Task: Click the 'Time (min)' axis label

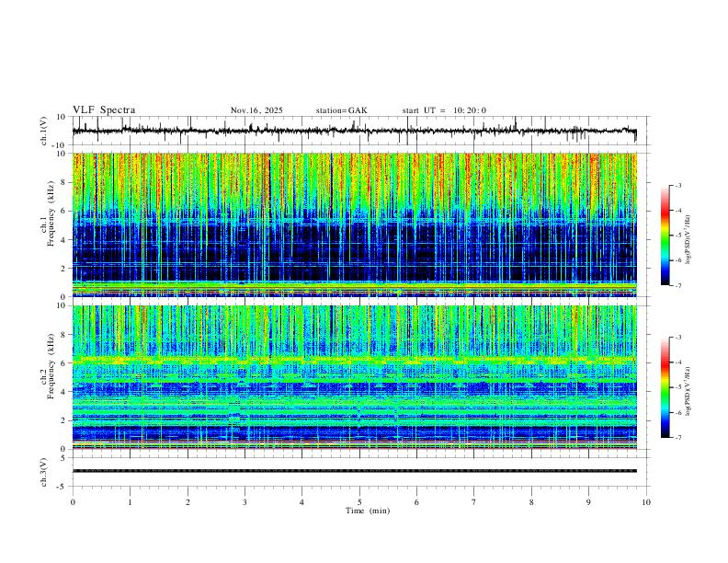Action: 368,511
